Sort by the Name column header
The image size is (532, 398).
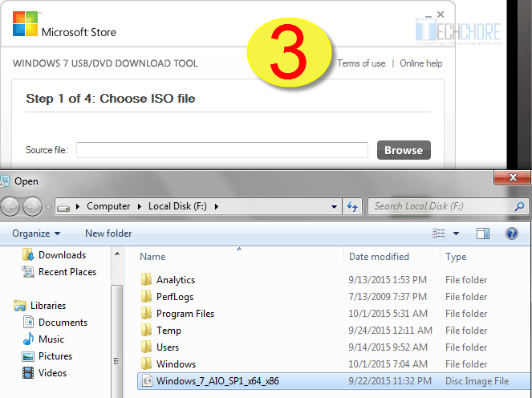152,257
